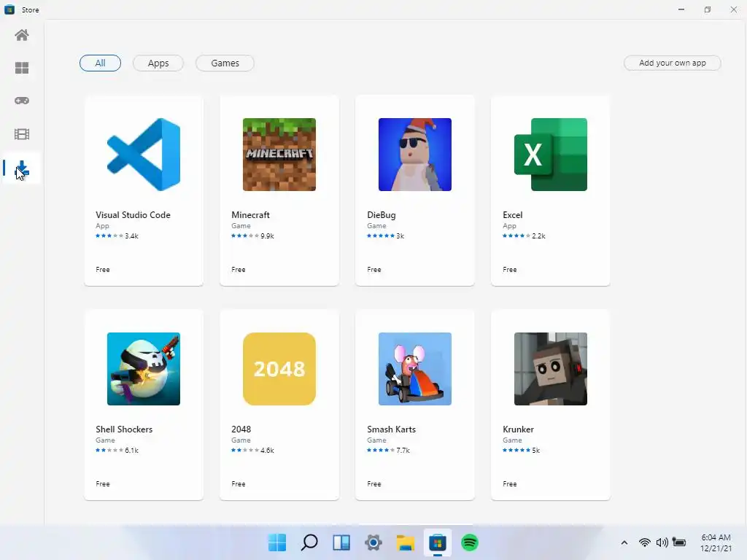Open the Task View widgets icon in taskbar

click(341, 542)
